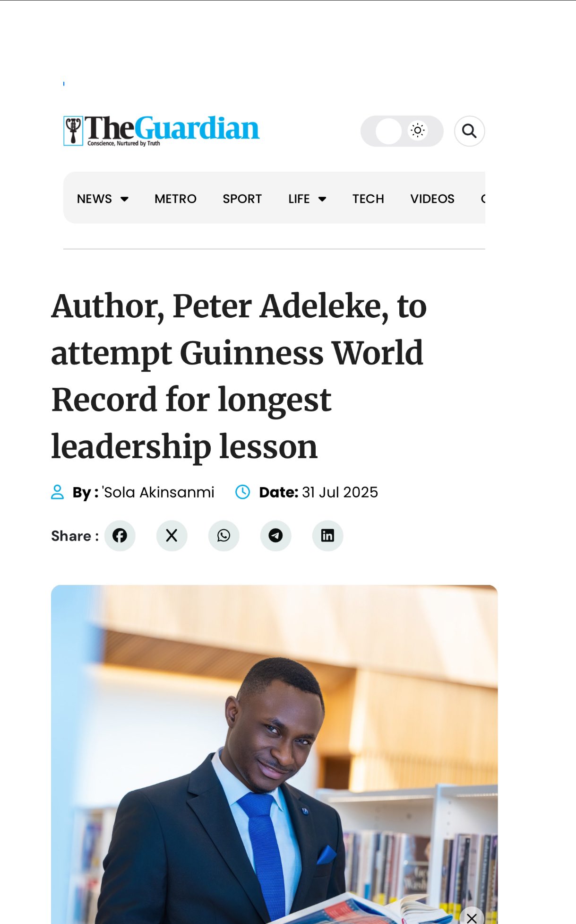Open the SPORT section
Image resolution: width=576 pixels, height=924 pixels.
click(x=242, y=199)
